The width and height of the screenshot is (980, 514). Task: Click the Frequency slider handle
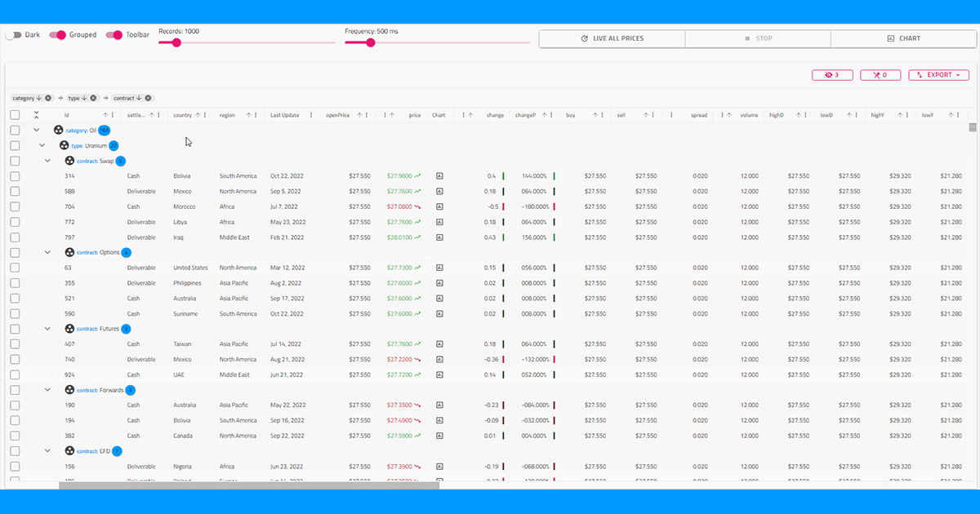[371, 42]
